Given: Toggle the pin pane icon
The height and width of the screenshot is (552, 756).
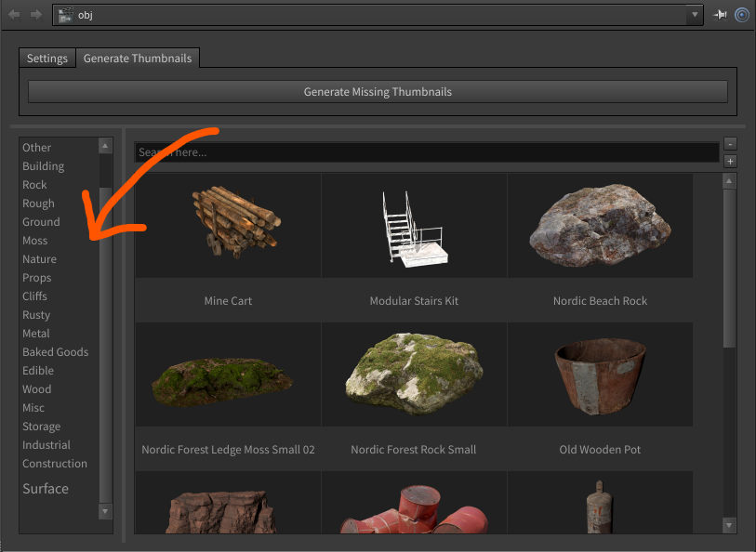Looking at the screenshot, I should (721, 15).
